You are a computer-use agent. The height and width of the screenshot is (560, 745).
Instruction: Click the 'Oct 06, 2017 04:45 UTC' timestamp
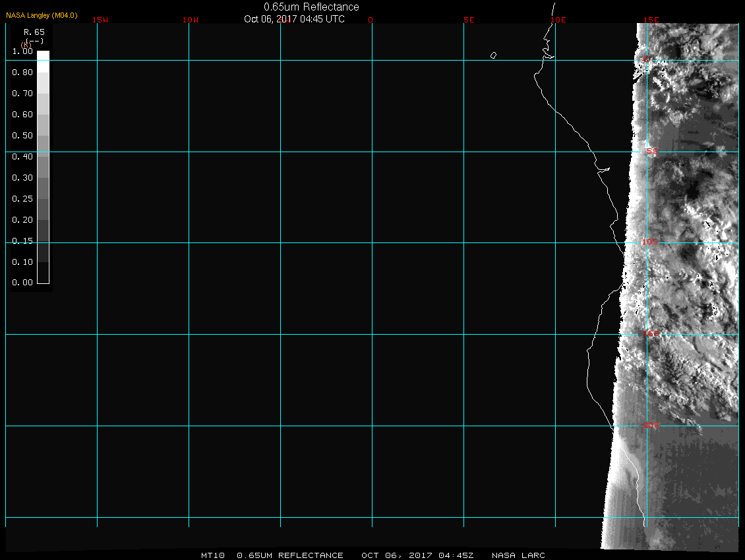click(294, 19)
